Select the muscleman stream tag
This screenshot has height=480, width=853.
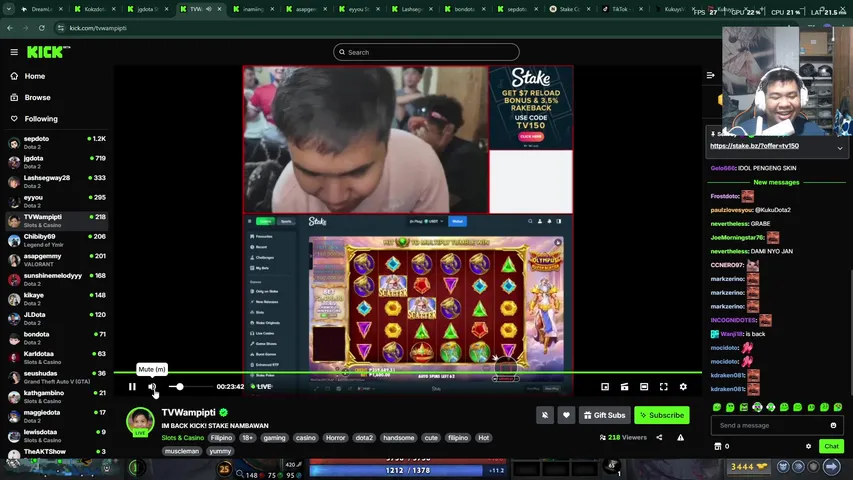click(x=182, y=451)
